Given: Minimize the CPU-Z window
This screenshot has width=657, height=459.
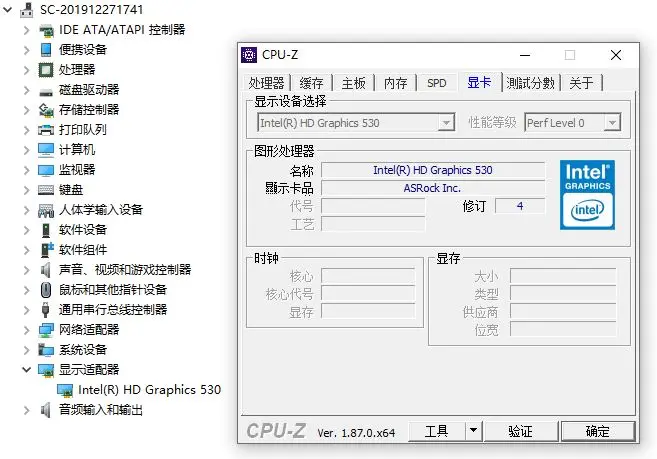Looking at the screenshot, I should (x=525, y=55).
